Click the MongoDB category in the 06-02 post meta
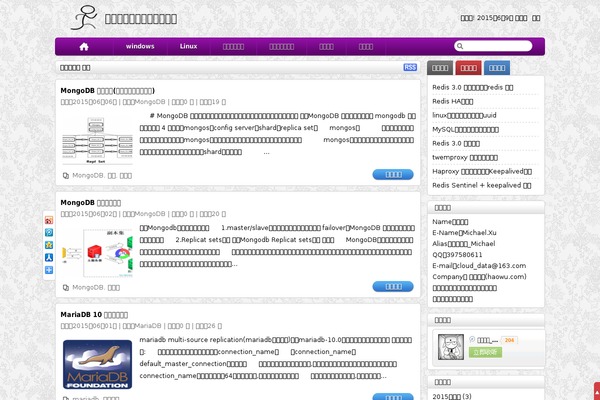 (x=149, y=214)
